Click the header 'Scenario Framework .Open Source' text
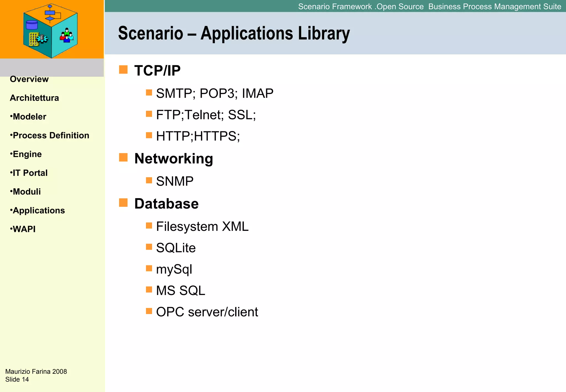 click(x=361, y=7)
